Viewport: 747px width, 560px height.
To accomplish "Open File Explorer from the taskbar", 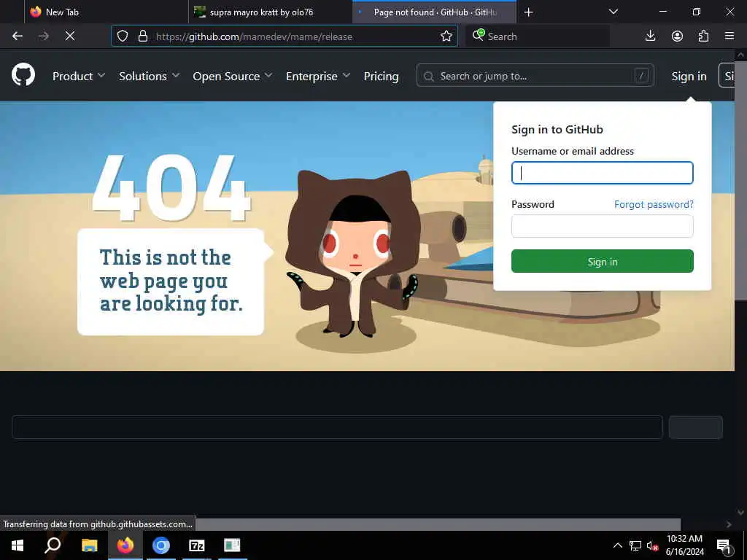I will (x=89, y=545).
